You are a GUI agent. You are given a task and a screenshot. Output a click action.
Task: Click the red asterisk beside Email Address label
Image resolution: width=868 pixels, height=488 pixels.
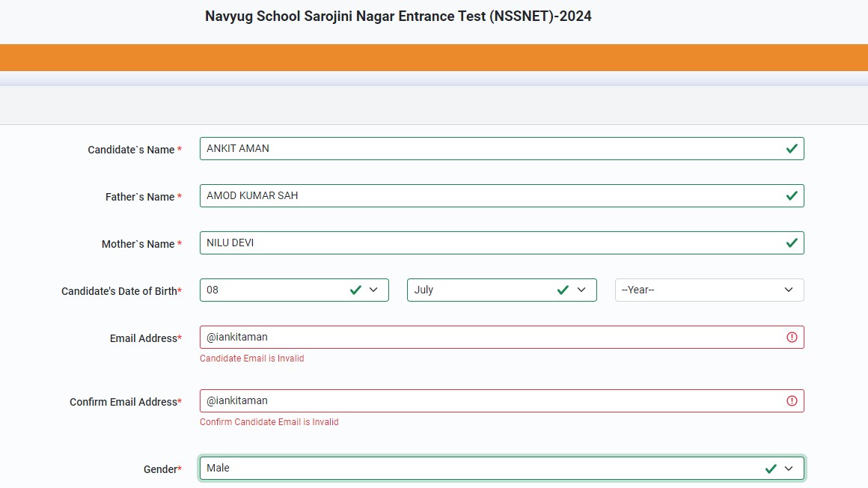[178, 338]
